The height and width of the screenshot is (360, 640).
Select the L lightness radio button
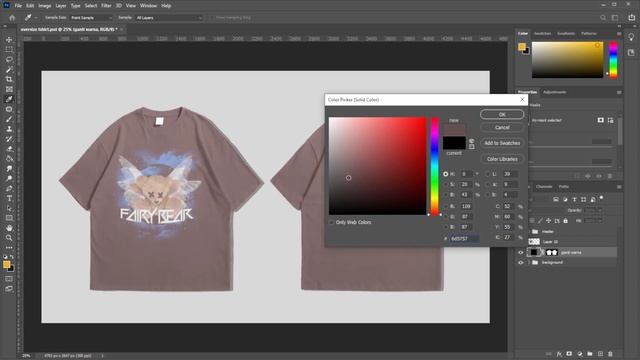[488, 174]
